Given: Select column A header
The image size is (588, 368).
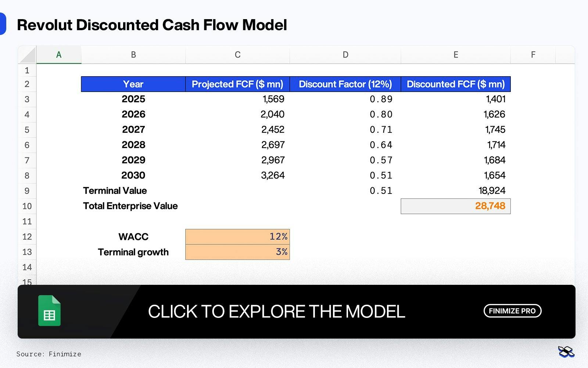Looking at the screenshot, I should point(59,55).
